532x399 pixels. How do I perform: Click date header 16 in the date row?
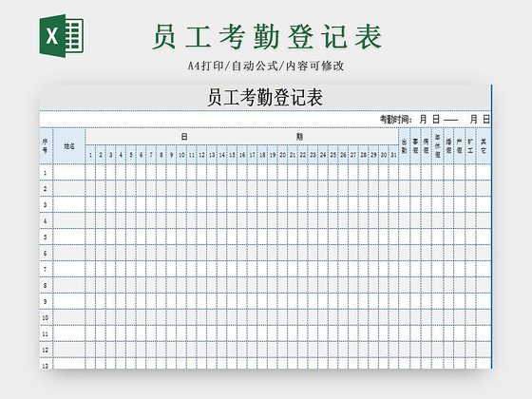[242, 155]
